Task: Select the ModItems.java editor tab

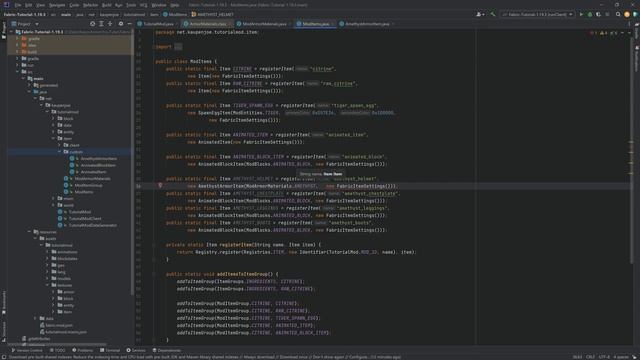Action: coord(315,24)
